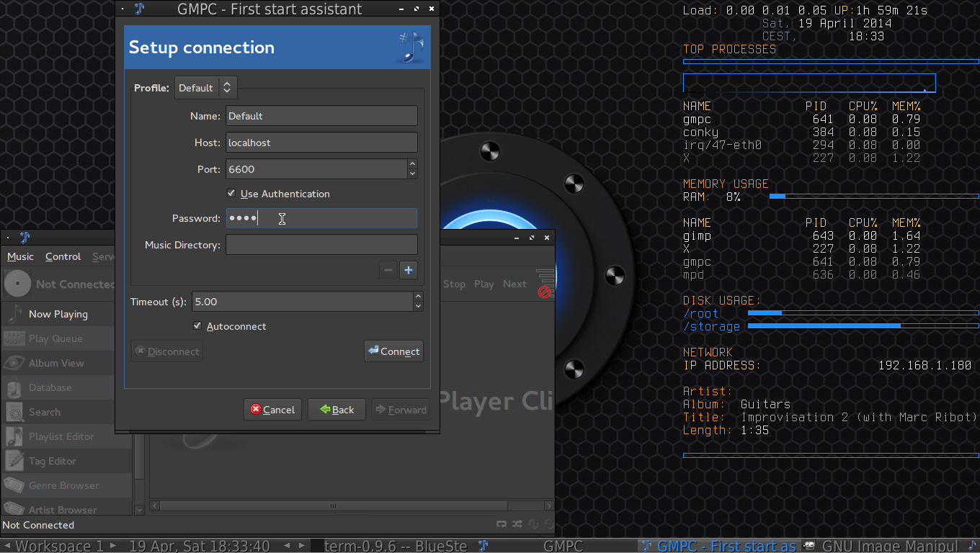This screenshot has width=980, height=553.
Task: Click the Music Directory input field
Action: 321,245
